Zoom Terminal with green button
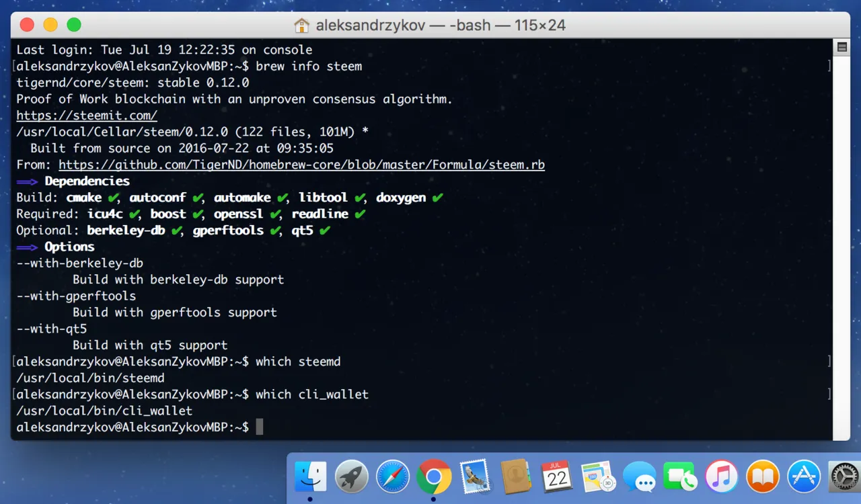This screenshot has height=504, width=861. point(74,26)
